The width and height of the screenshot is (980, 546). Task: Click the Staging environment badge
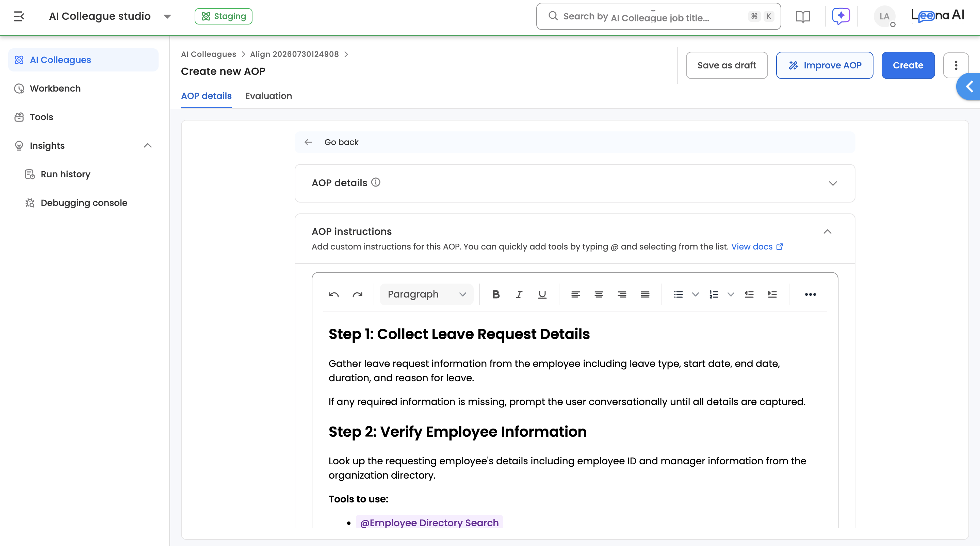[x=223, y=16]
